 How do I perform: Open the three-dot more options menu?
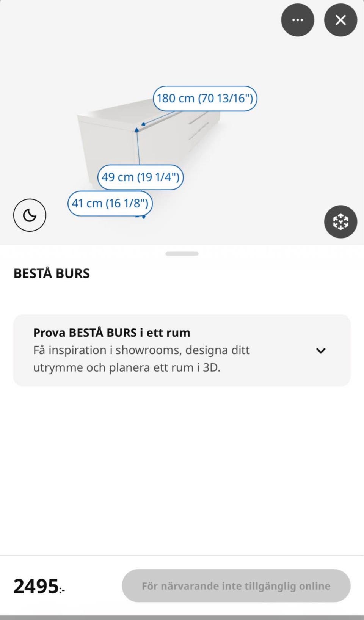[x=297, y=20]
